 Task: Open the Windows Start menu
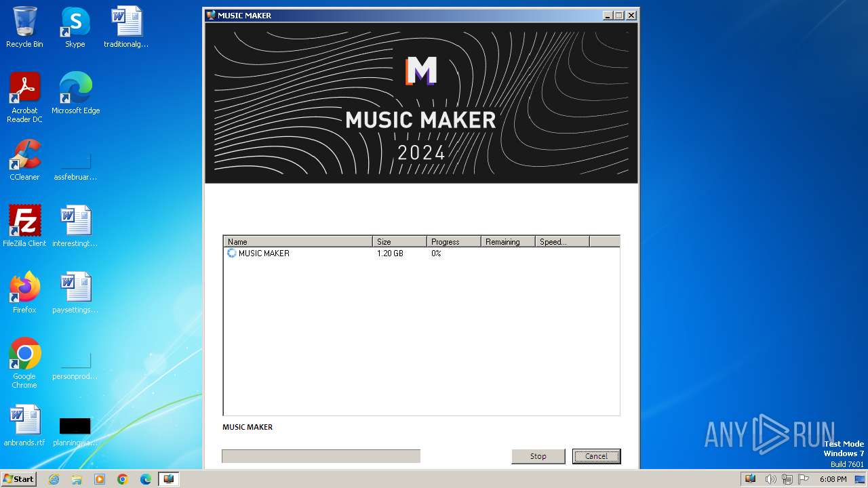coord(19,479)
